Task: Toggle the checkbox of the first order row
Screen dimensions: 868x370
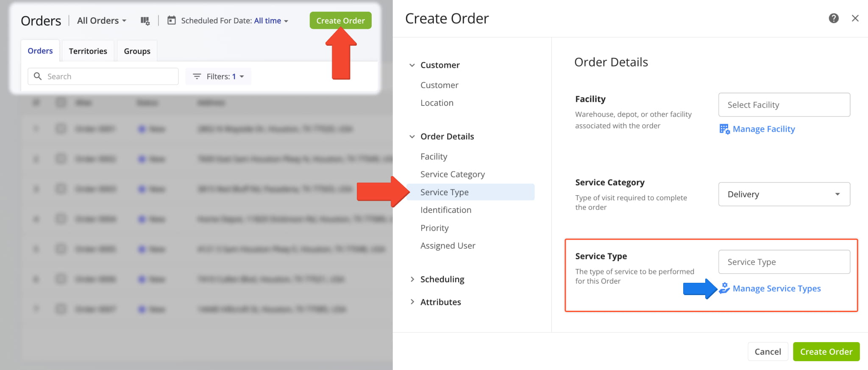Action: coord(61,129)
